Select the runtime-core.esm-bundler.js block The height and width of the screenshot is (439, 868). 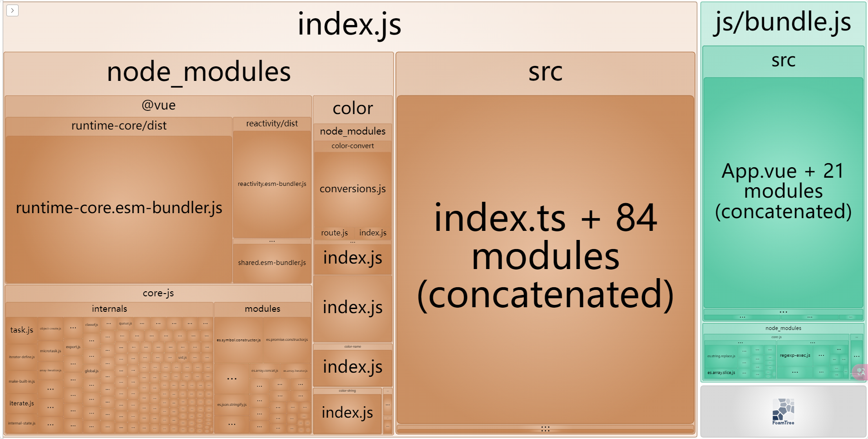click(119, 208)
